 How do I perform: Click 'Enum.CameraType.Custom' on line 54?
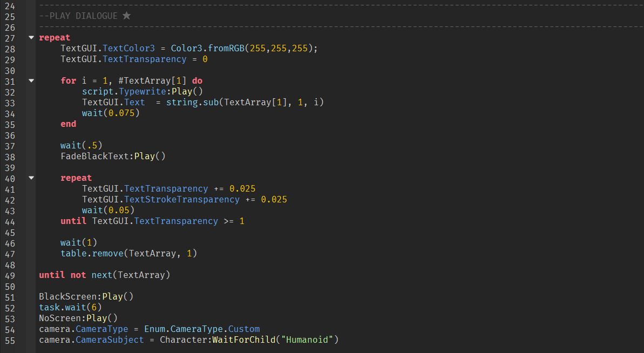tap(202, 329)
